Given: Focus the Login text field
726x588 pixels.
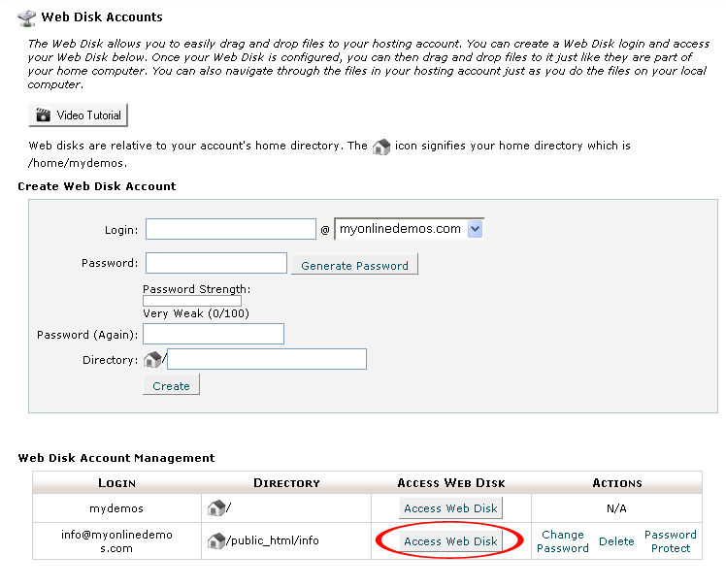Looking at the screenshot, I should [231, 229].
